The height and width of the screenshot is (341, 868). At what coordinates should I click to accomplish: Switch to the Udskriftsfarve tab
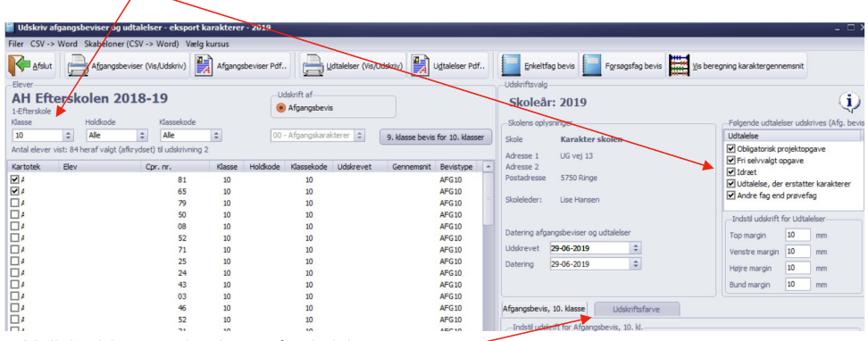point(638,309)
